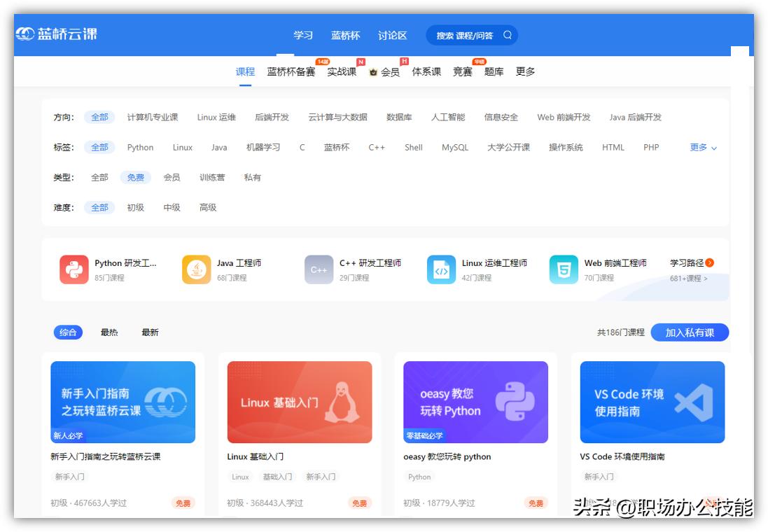Open the 更多 menu in navigation tabs
The image size is (768, 532).
(524, 71)
